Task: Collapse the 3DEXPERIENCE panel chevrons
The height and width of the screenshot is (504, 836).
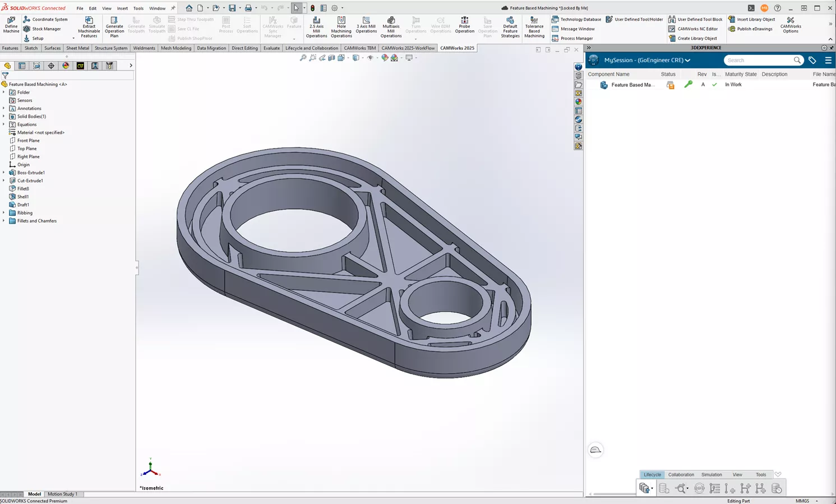Action: [x=589, y=48]
